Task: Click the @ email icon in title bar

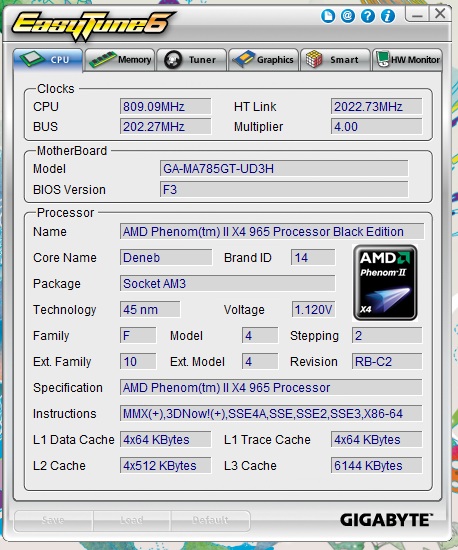Action: tap(348, 16)
